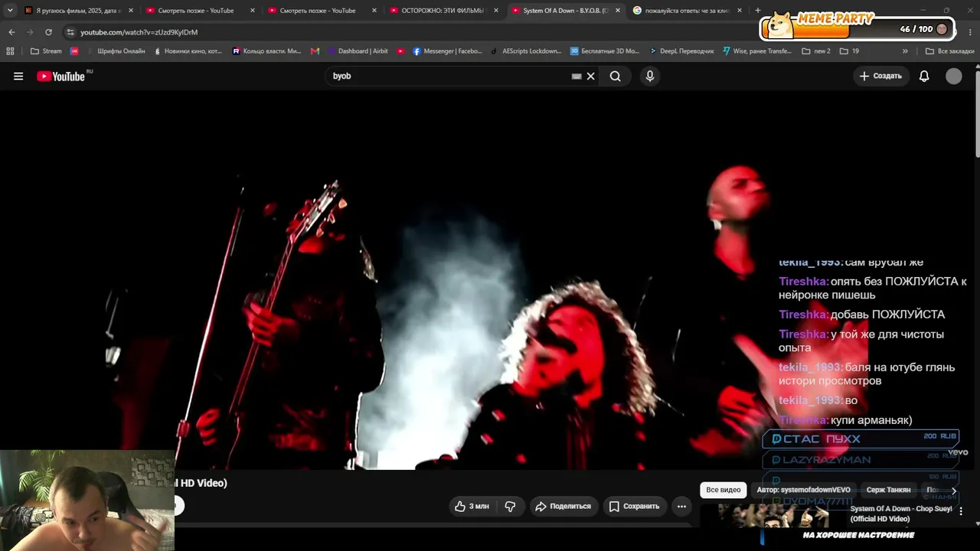Go forward with the browser forward arrow
Viewport: 980px width, 551px height.
(x=30, y=32)
